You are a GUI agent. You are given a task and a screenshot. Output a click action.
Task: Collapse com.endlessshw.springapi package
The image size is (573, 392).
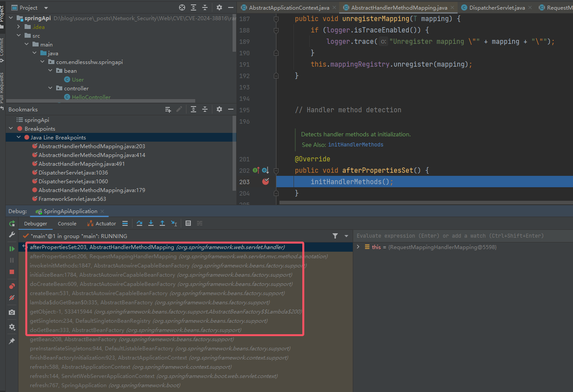(42, 62)
